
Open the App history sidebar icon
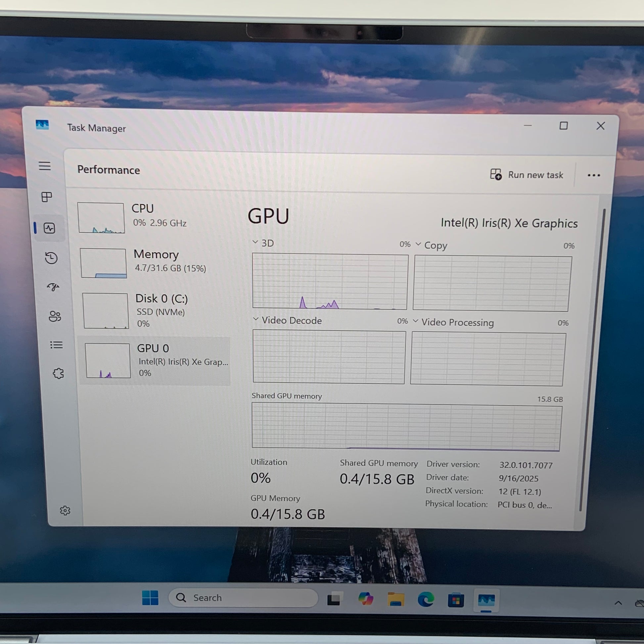(51, 258)
